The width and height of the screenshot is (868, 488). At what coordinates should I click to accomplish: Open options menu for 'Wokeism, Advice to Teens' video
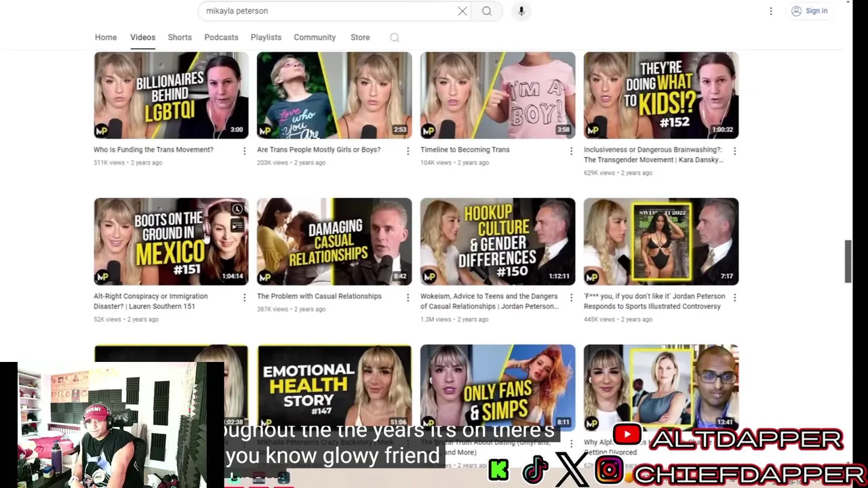[571, 297]
